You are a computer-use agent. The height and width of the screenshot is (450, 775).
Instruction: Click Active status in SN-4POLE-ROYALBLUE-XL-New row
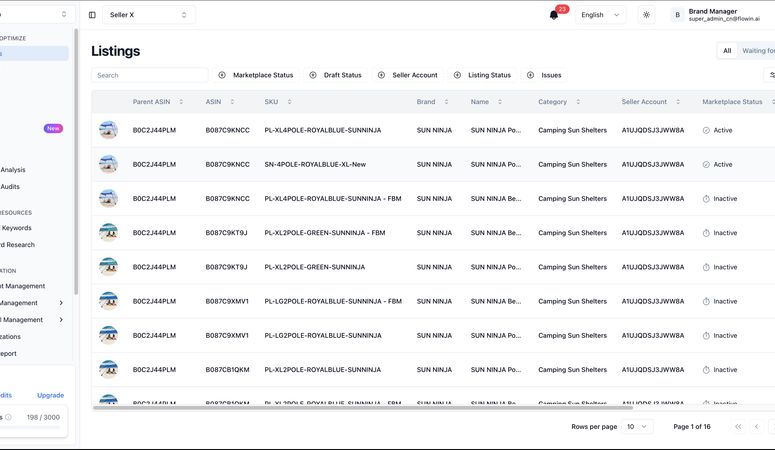(718, 164)
